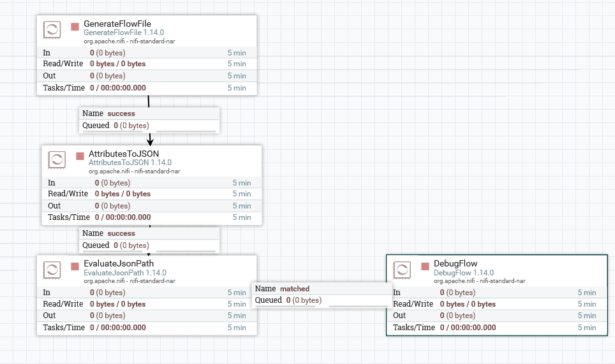Screen dimensions: 615x364
Task: Click the DebugFlow processor icon
Action: pos(402,270)
